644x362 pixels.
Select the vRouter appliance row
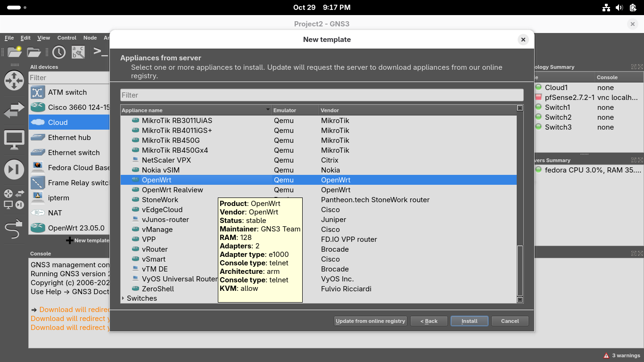click(155, 249)
